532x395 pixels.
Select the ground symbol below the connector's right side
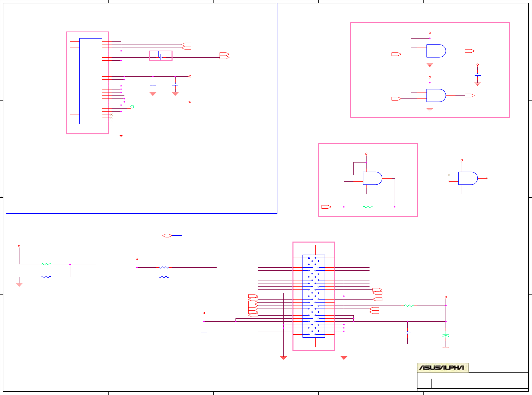[x=344, y=358]
